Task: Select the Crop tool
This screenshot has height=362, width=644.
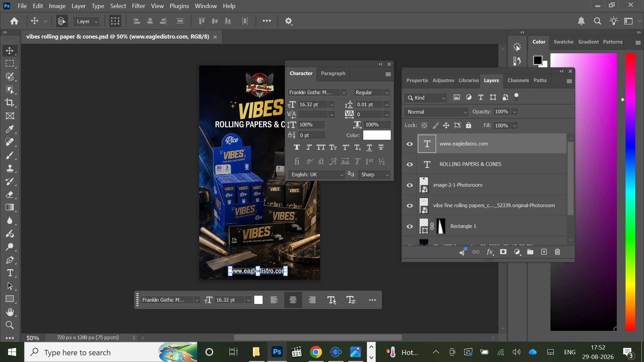Action: (x=10, y=103)
